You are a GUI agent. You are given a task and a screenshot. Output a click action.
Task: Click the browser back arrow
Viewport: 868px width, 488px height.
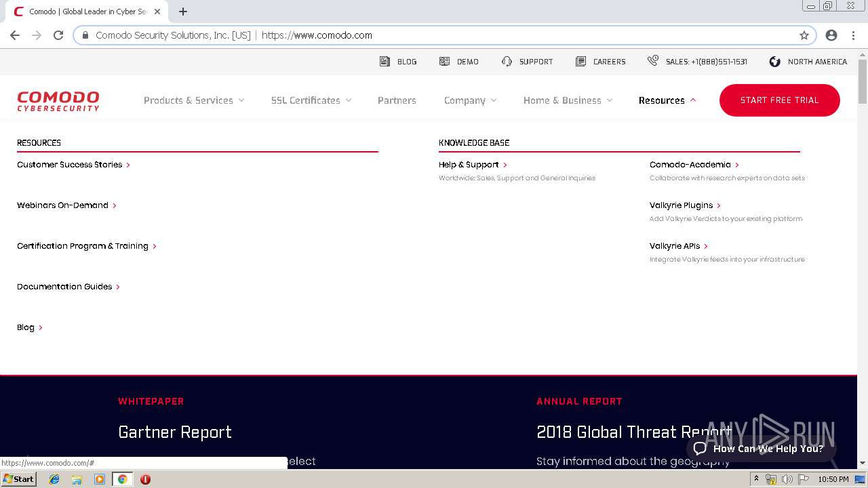15,35
